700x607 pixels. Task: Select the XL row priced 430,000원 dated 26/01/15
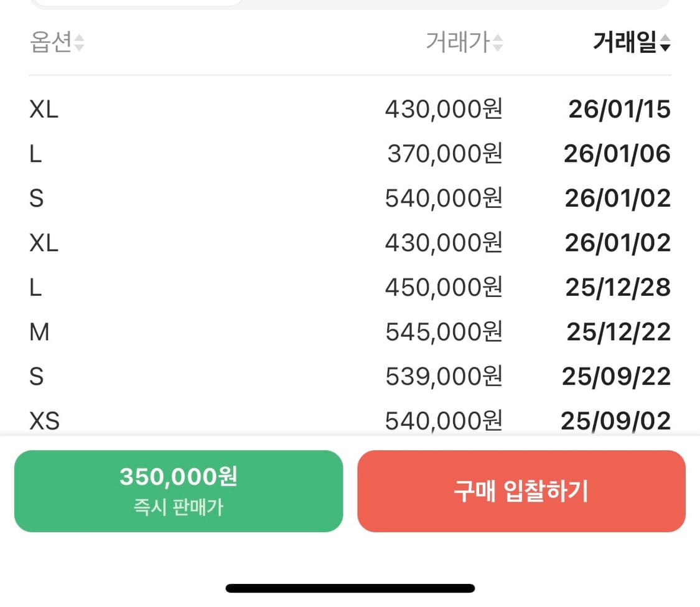(x=350, y=109)
